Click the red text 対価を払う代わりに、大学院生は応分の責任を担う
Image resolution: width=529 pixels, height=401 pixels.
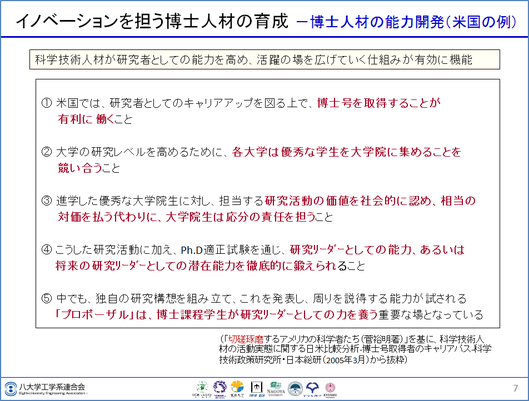(187, 217)
